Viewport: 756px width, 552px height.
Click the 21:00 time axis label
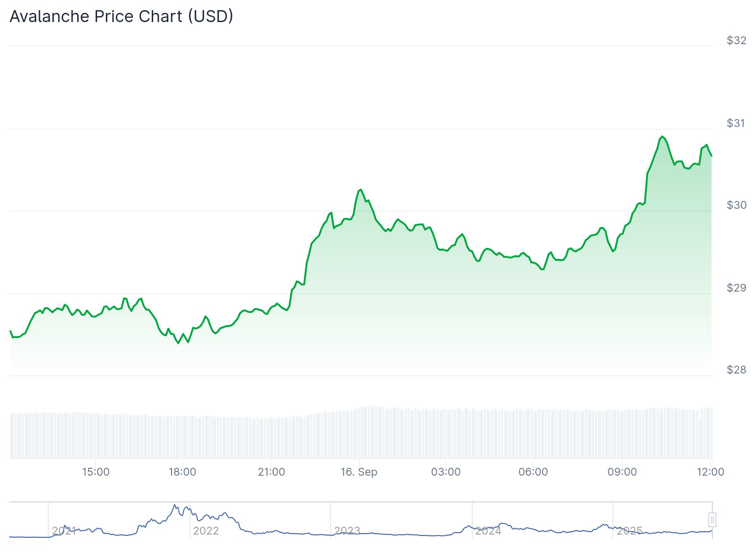(271, 472)
